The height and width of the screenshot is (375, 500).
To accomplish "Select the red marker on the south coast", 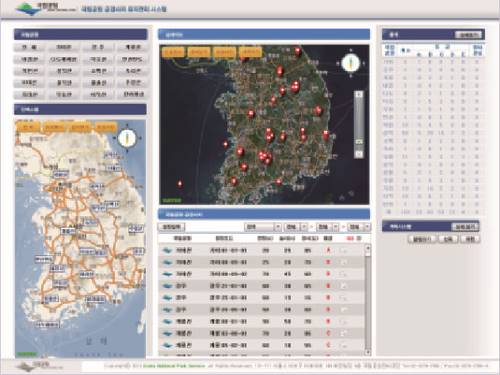I will 278,182.
